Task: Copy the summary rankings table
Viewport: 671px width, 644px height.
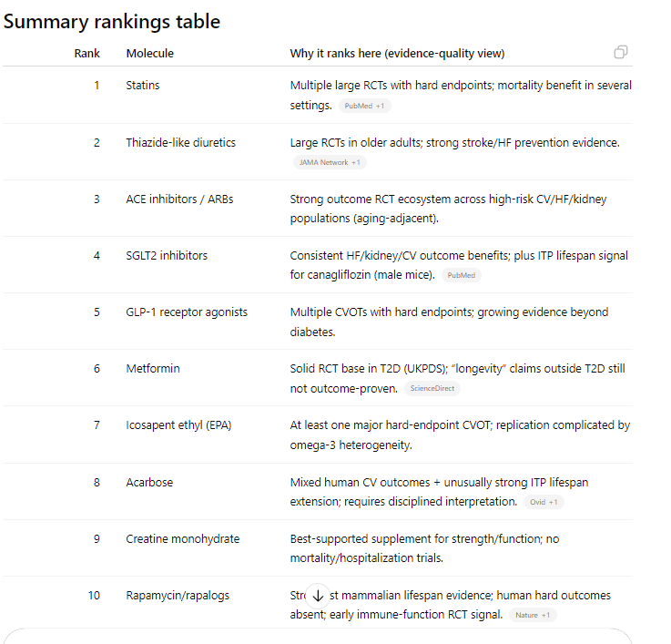Action: coord(621,52)
